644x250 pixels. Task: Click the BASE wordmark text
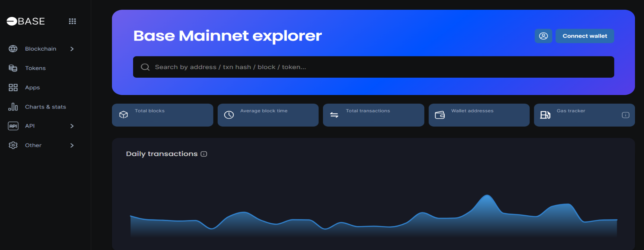pyautogui.click(x=32, y=21)
